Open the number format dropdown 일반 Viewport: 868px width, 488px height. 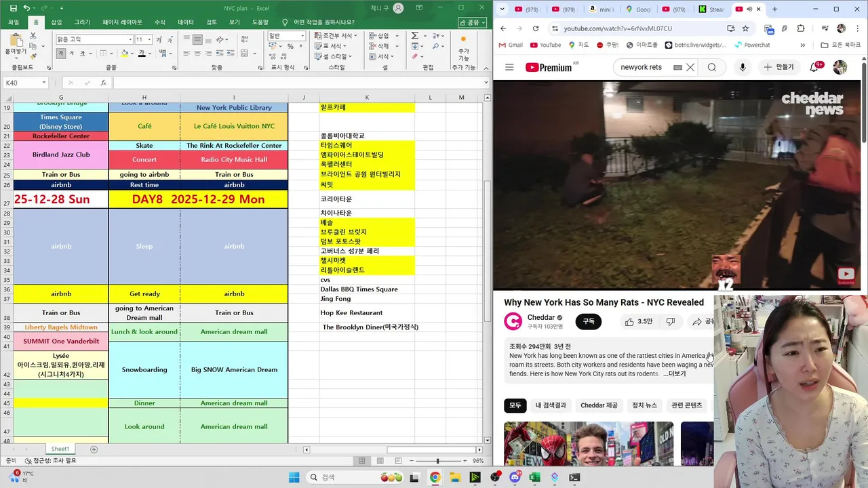point(303,35)
